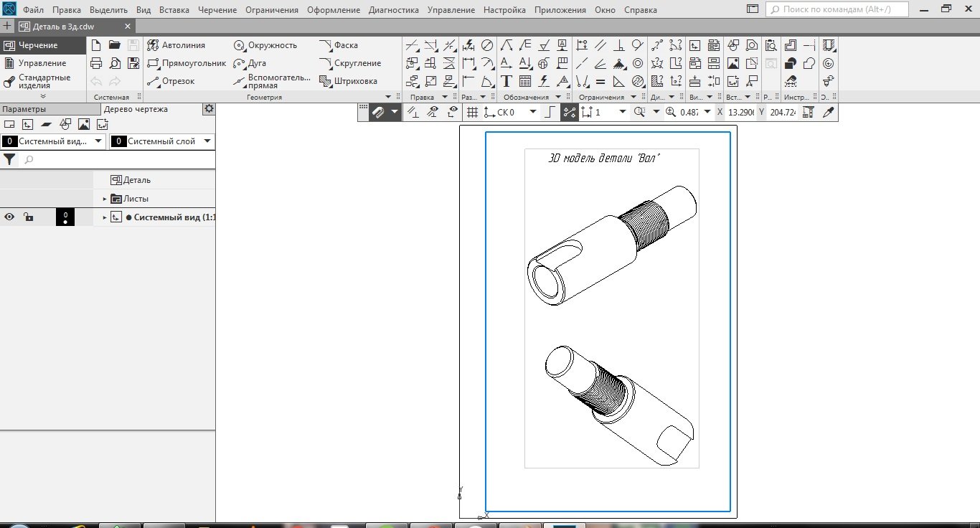Click the printer icon in Системная panel
This screenshot has width=980, height=528.
click(97, 63)
